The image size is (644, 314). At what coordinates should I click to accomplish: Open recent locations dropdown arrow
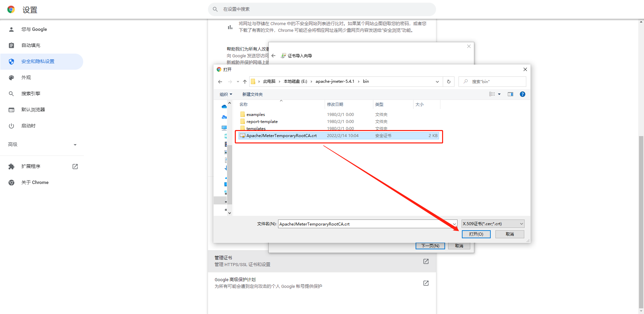click(x=238, y=82)
